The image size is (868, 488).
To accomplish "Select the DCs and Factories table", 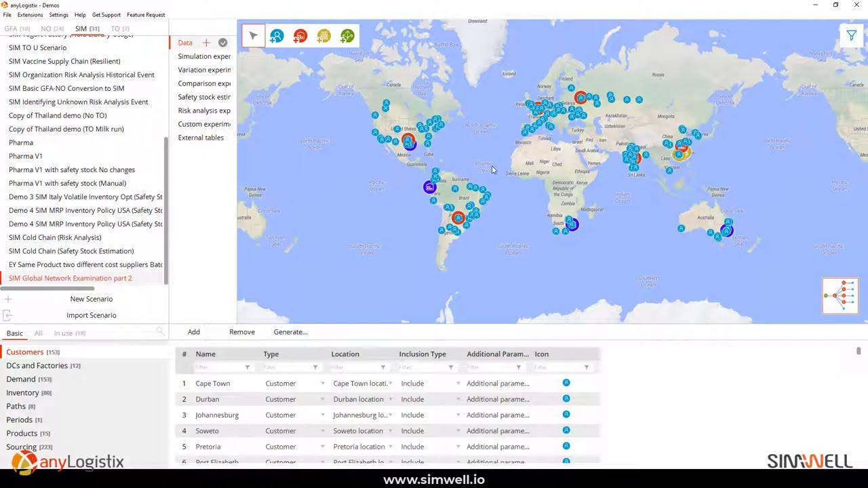I will click(43, 366).
